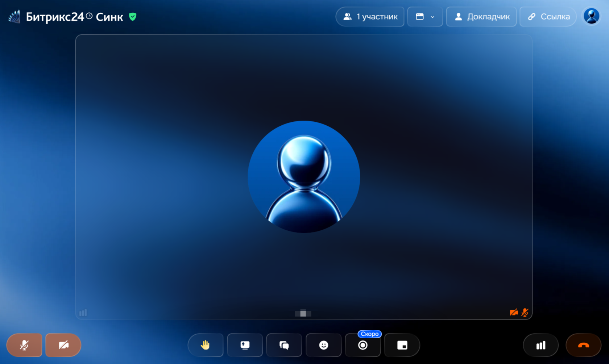
Task: Click the call recording button
Action: 363,345
